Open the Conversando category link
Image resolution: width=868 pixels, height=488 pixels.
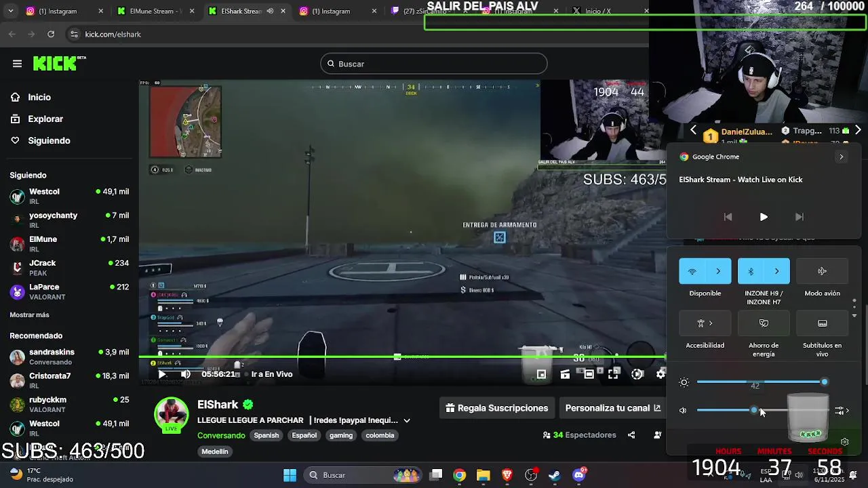221,435
